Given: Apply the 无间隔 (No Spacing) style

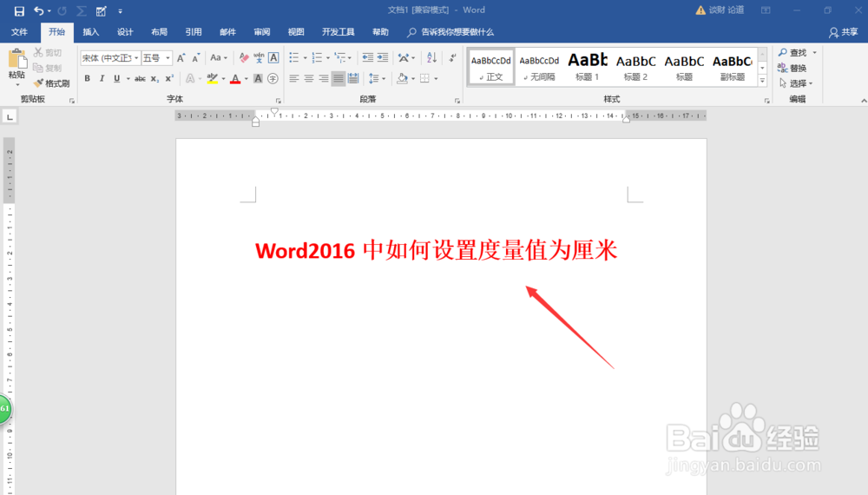Looking at the screenshot, I should point(539,67).
